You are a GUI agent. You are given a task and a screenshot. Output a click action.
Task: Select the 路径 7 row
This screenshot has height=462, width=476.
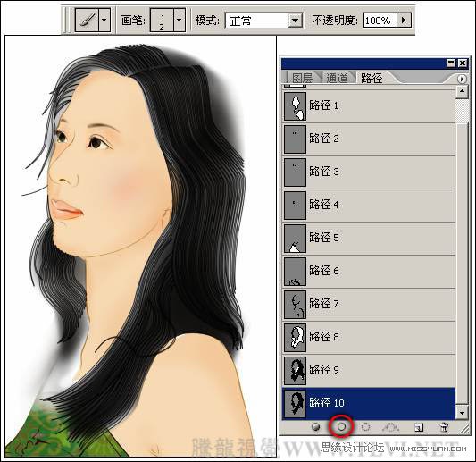tap(369, 305)
